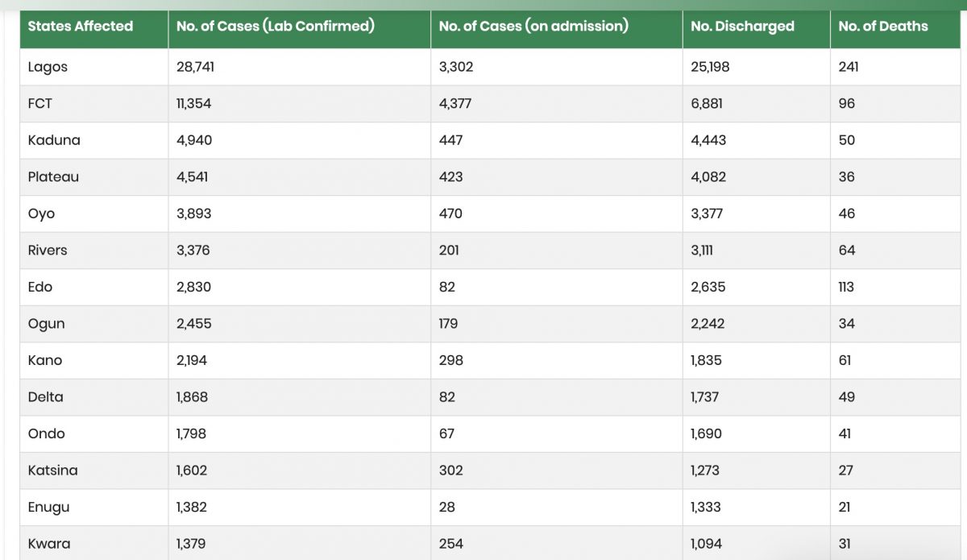Select Plateau discharged value 4,082
Image resolution: width=967 pixels, height=560 pixels.
[x=708, y=177]
